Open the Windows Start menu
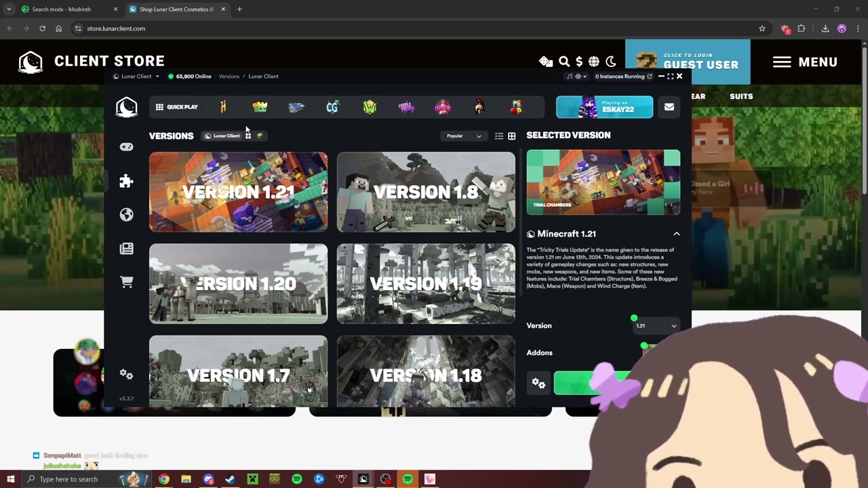The height and width of the screenshot is (488, 868). (x=11, y=479)
